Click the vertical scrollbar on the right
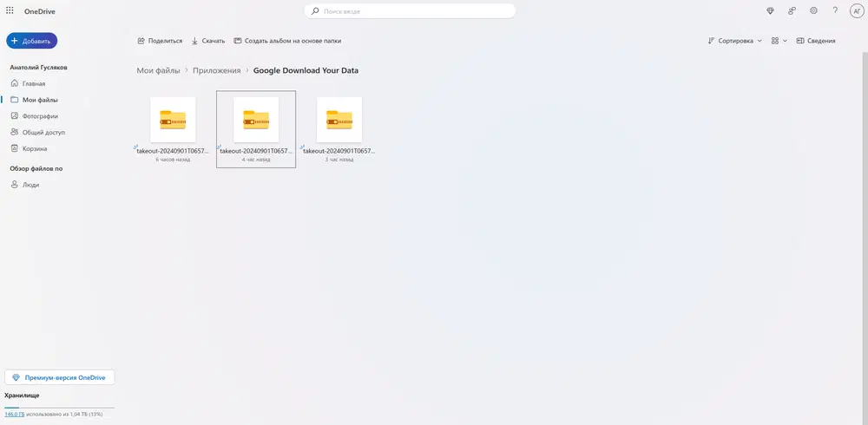 (x=865, y=238)
